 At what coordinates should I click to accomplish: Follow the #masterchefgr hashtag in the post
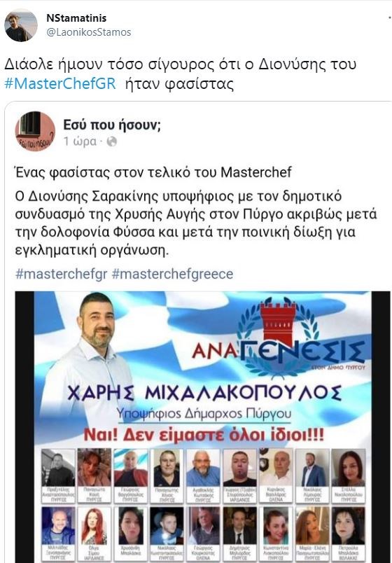(x=62, y=274)
